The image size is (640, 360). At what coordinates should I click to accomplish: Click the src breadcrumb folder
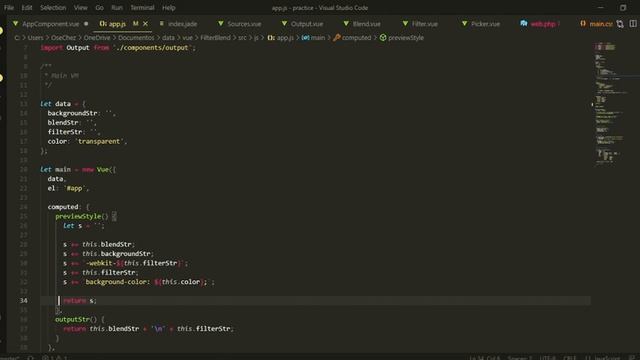(242, 38)
